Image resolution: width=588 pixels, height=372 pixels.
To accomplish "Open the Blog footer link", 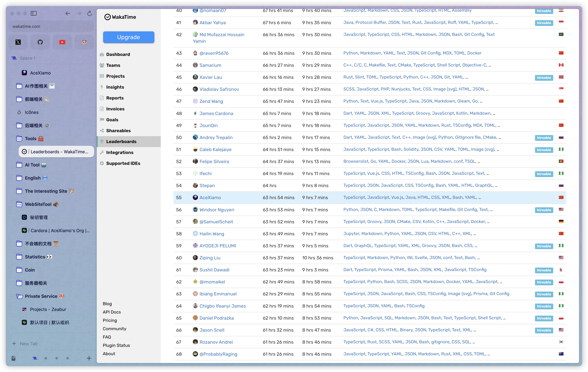I will 107,304.
